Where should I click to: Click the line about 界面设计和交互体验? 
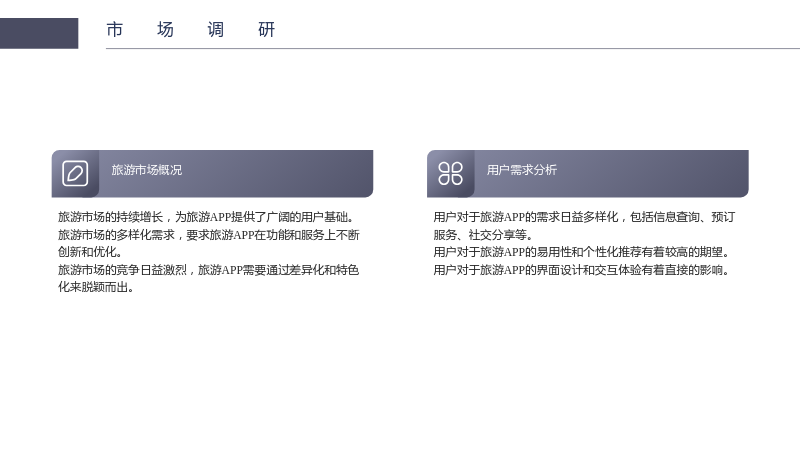(582, 270)
